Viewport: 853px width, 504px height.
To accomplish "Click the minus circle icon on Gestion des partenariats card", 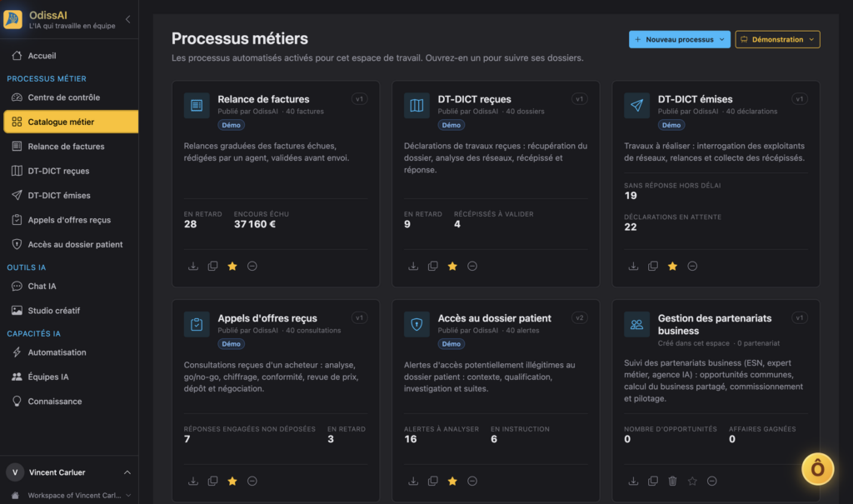I will (x=711, y=482).
